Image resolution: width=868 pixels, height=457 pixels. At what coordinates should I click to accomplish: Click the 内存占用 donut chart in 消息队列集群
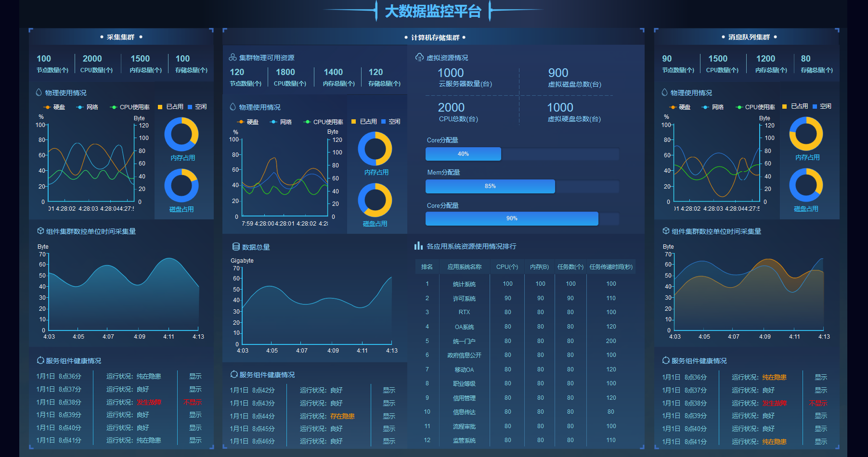806,134
